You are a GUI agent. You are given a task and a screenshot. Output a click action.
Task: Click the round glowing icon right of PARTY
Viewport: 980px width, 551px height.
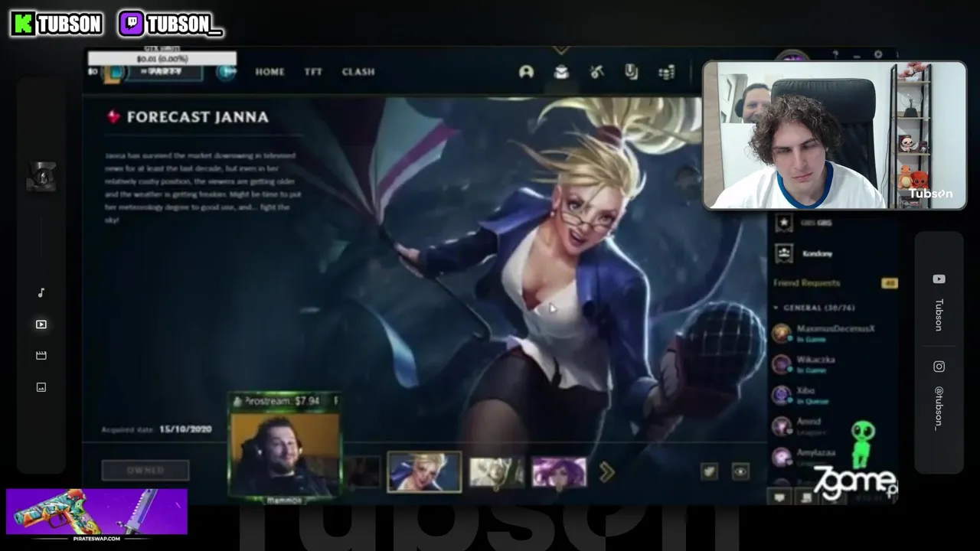(226, 72)
